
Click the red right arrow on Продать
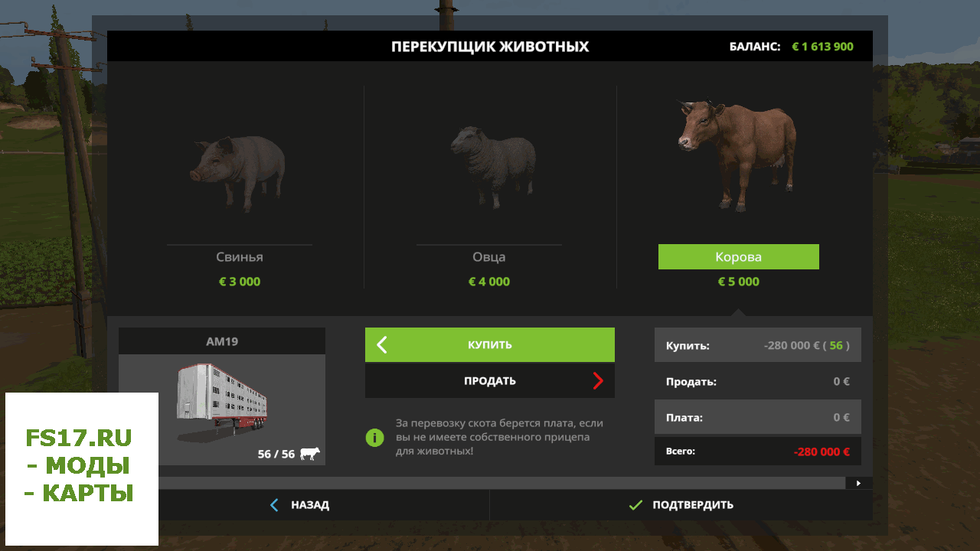pos(598,381)
